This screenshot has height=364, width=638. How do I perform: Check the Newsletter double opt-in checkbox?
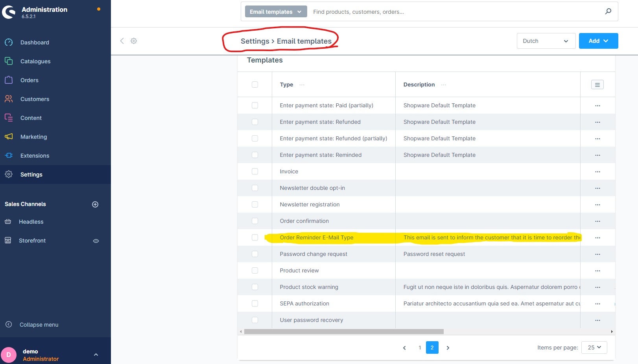pos(255,188)
